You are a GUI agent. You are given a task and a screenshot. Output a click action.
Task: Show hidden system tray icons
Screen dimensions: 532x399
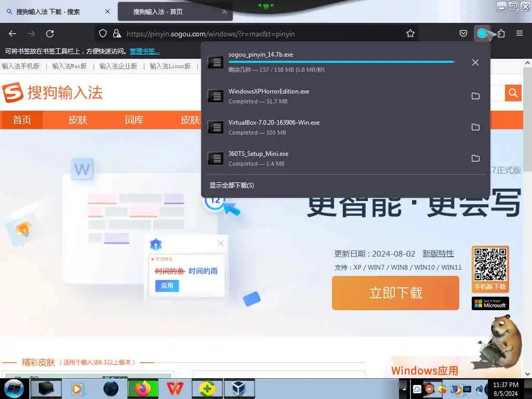404,389
